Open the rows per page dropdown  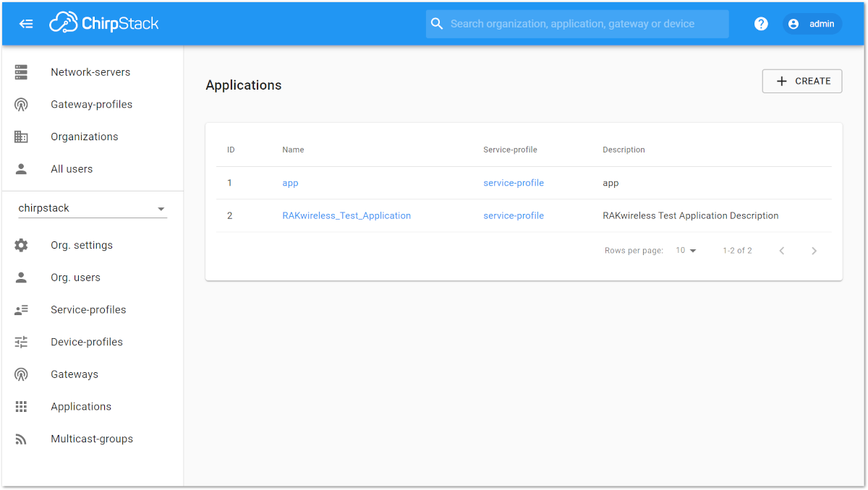686,251
